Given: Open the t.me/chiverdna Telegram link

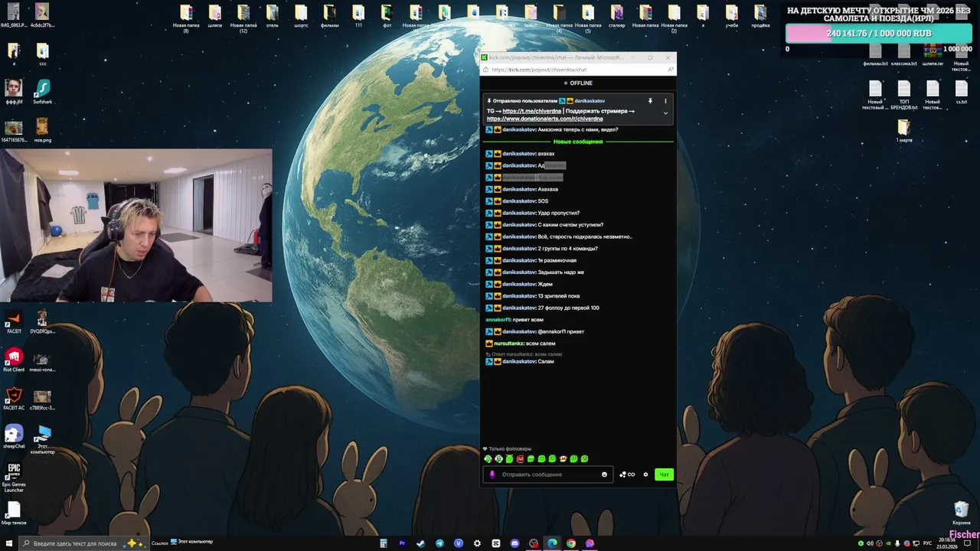Looking at the screenshot, I should 531,111.
